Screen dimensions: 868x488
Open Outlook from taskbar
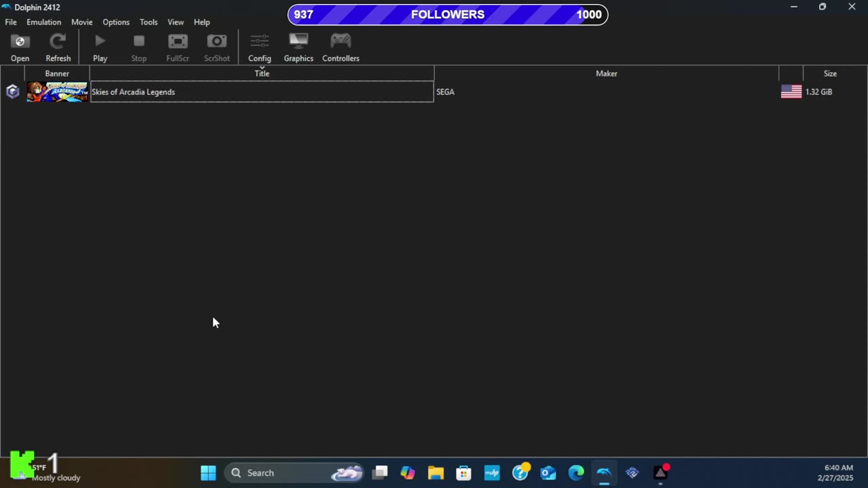[548, 472]
